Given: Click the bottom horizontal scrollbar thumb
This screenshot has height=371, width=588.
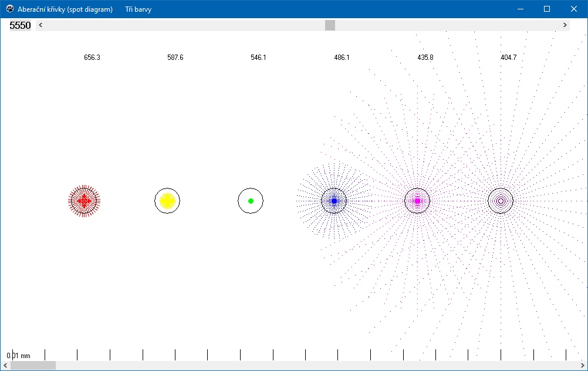Looking at the screenshot, I should click(33, 366).
